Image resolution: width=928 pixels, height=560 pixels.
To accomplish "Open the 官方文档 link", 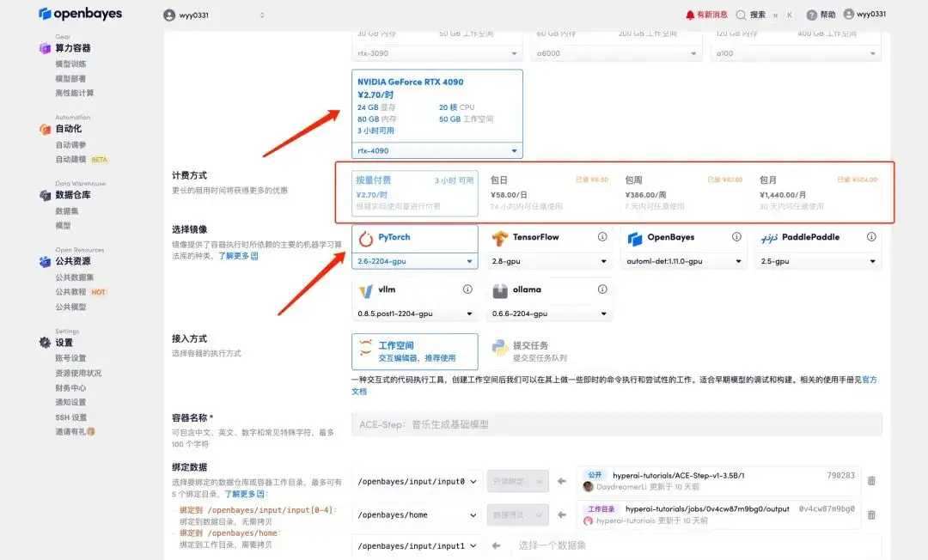I will point(870,380).
